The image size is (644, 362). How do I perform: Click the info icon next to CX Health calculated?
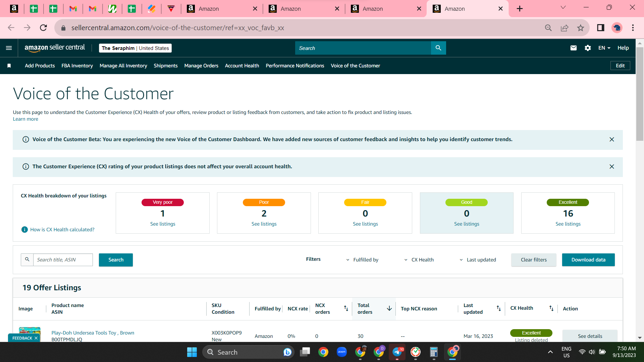(x=24, y=230)
